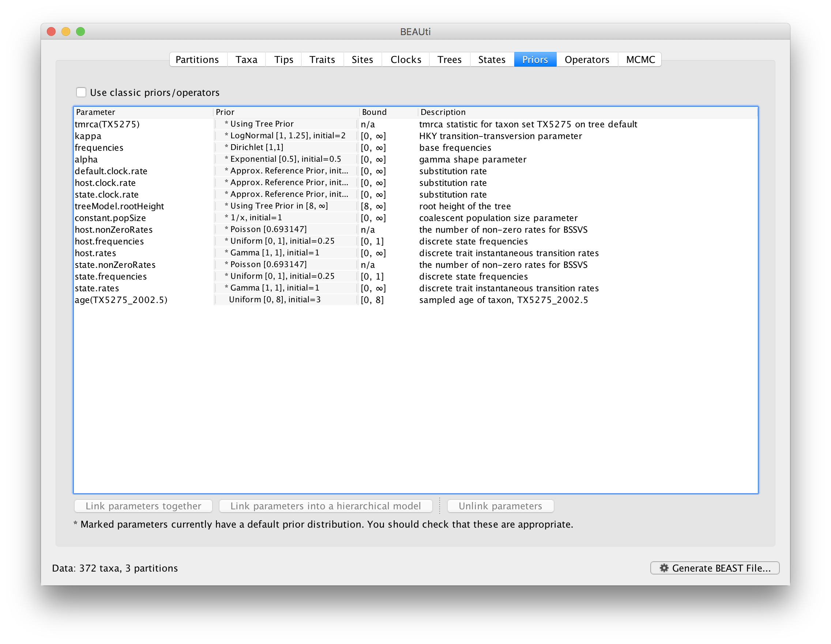The height and width of the screenshot is (644, 831).
Task: Open the Traits tab
Action: click(x=322, y=59)
